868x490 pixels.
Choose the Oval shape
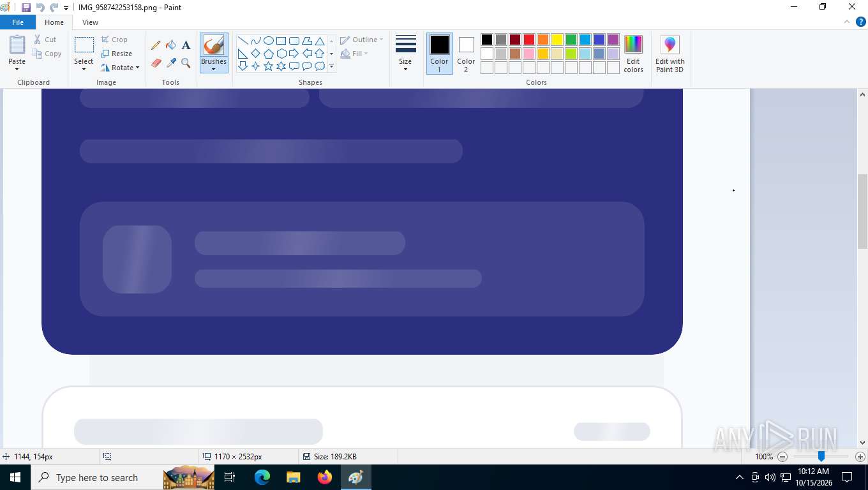(x=268, y=41)
